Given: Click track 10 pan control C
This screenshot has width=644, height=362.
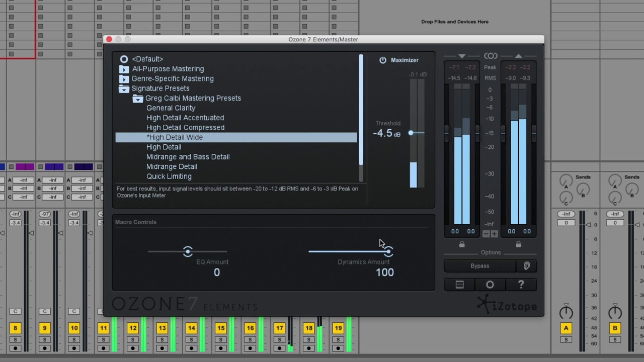Looking at the screenshot, I should point(74,311).
